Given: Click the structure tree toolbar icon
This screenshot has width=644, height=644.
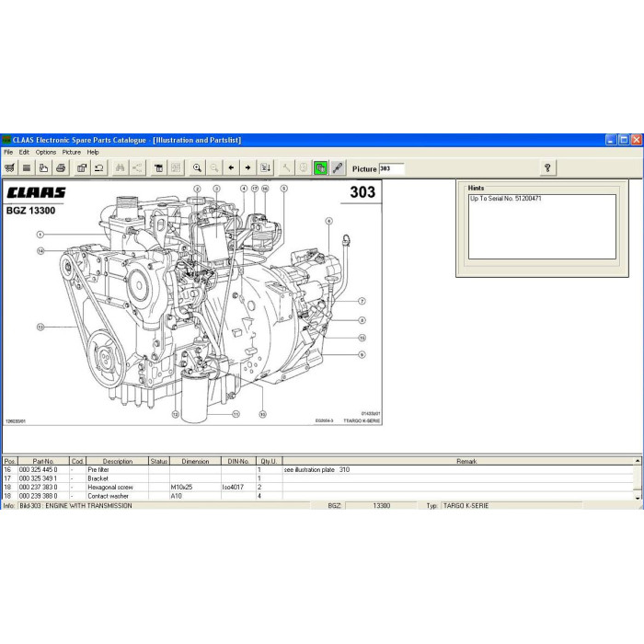Looking at the screenshot, I should pyautogui.click(x=137, y=168).
